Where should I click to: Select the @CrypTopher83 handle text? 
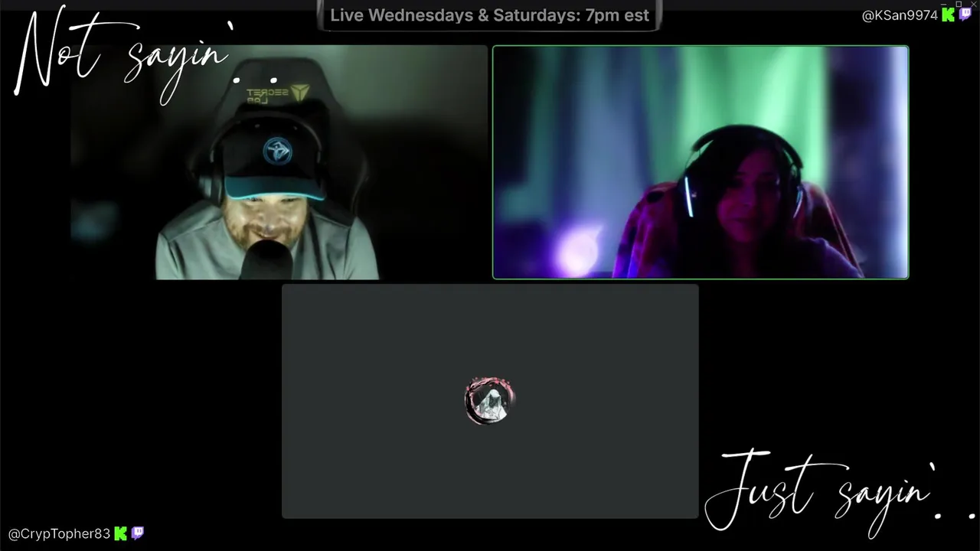tap(60, 534)
